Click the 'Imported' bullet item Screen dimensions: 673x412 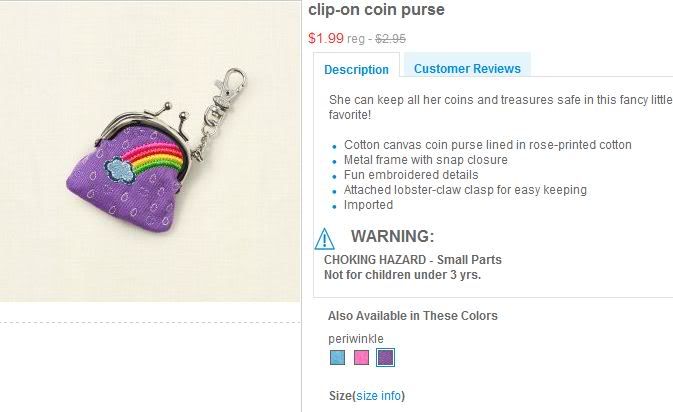click(x=368, y=205)
